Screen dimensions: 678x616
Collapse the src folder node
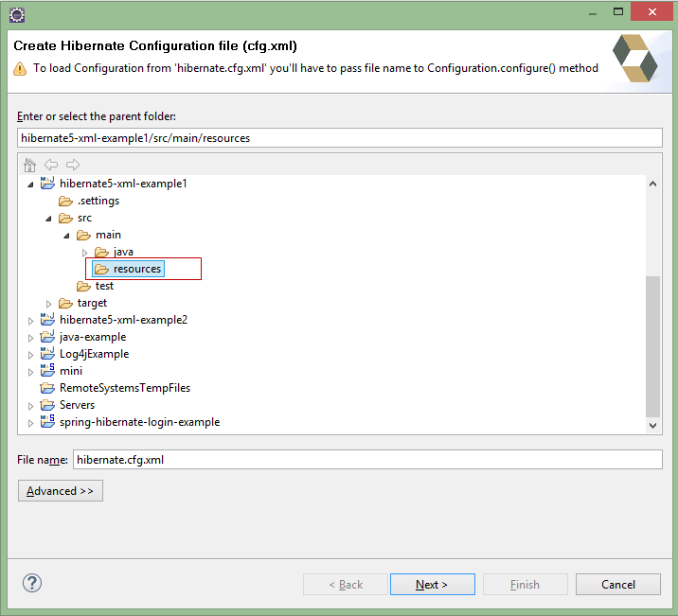click(49, 219)
